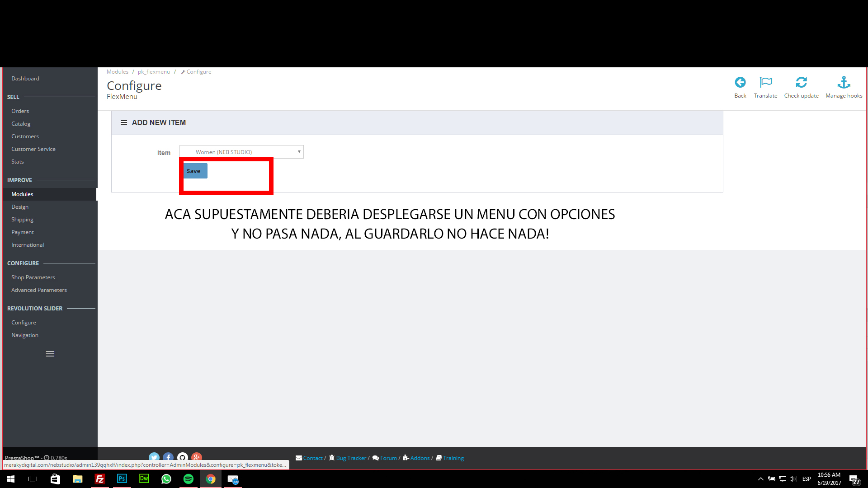The width and height of the screenshot is (868, 488).
Task: Click the Facebook icon in the footer
Action: 168,457
